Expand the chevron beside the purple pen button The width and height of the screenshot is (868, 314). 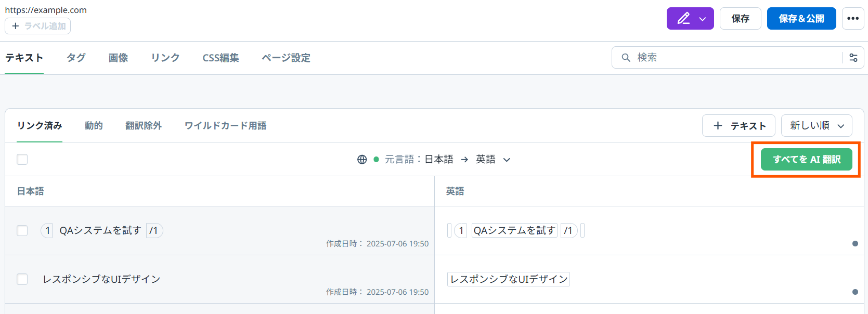point(703,19)
